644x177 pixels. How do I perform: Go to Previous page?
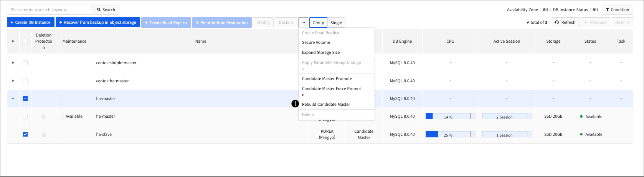click(595, 22)
